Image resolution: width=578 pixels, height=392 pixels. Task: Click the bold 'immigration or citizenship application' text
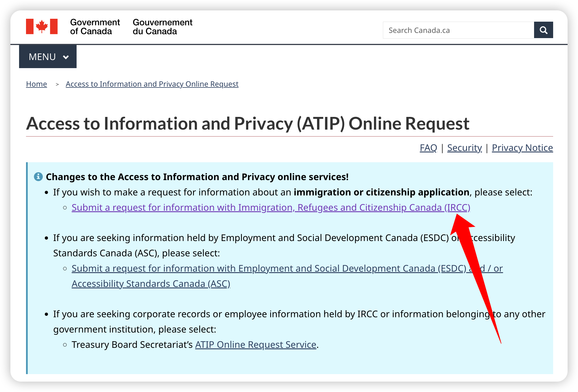pos(381,192)
